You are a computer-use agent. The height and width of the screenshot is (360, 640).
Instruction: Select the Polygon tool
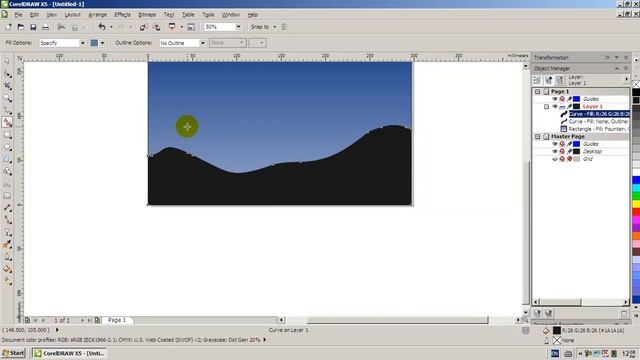click(x=7, y=159)
